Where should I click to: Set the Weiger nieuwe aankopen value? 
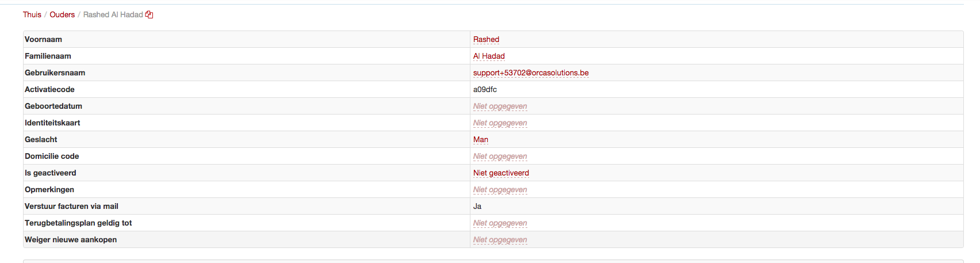point(500,240)
